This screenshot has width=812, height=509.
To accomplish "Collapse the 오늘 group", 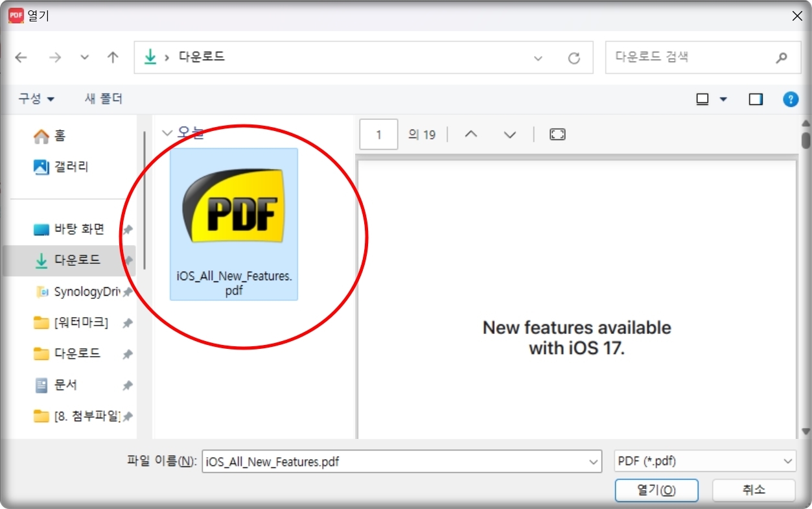I will tap(167, 134).
